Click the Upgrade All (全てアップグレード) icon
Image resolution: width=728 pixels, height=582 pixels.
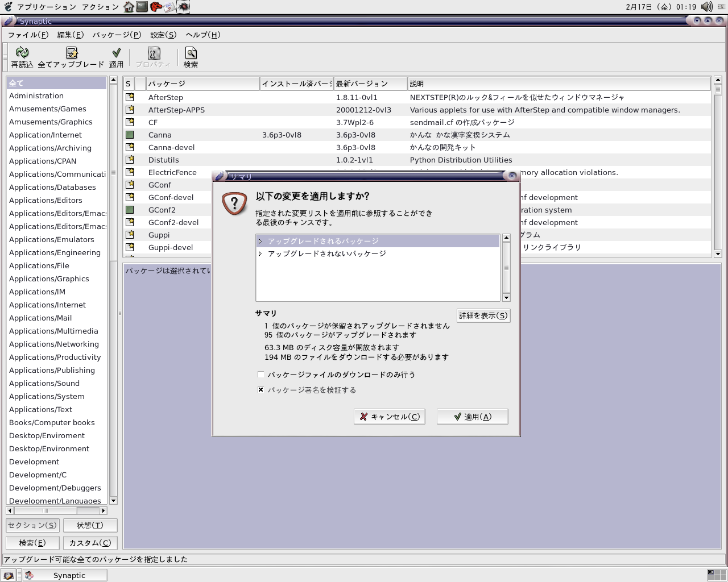(71, 53)
